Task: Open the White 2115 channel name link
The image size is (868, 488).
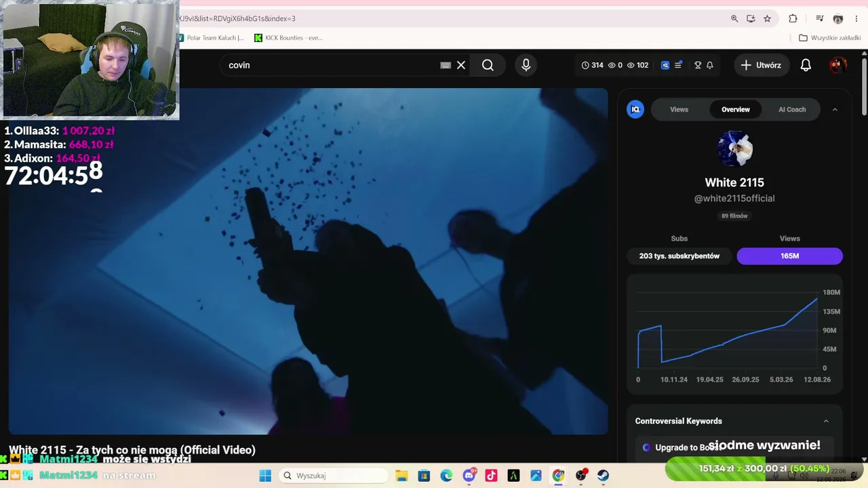Action: click(734, 182)
